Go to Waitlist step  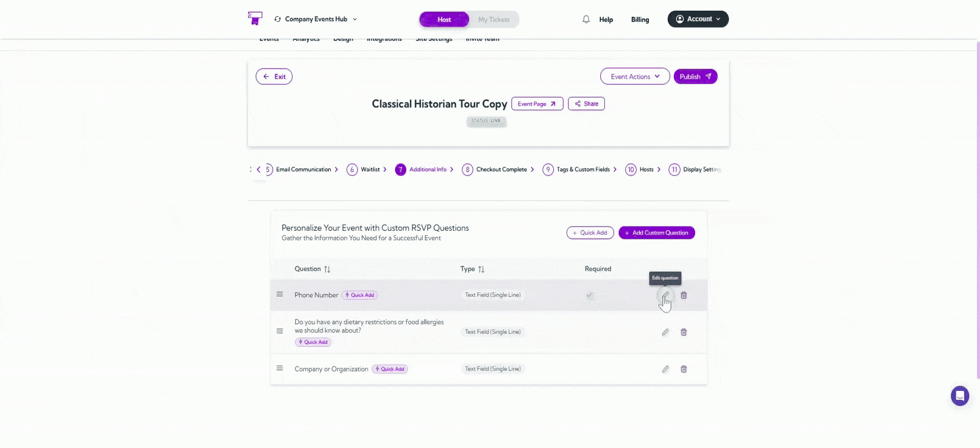pos(370,169)
